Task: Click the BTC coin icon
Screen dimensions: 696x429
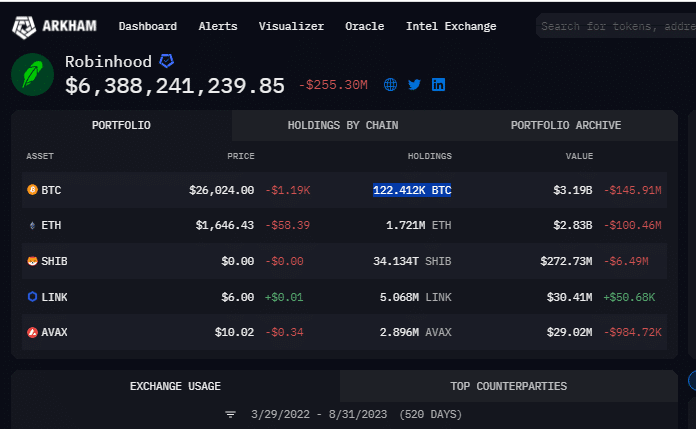Action: click(32, 190)
